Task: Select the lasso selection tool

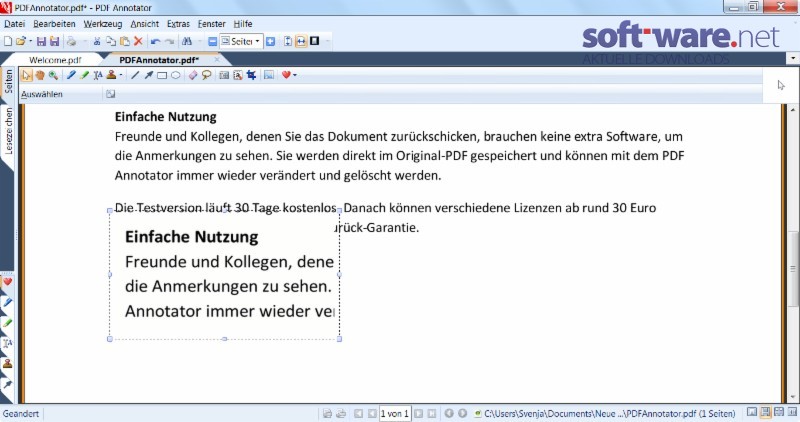Action: pyautogui.click(x=206, y=76)
